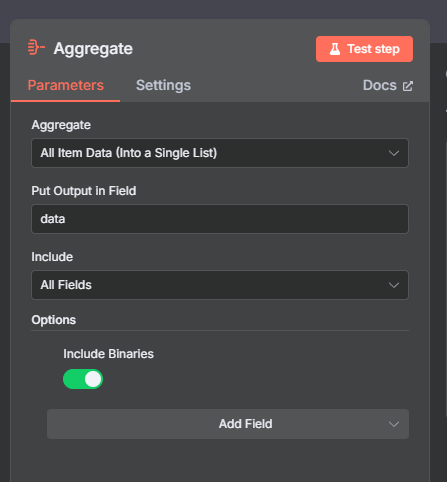This screenshot has width=447, height=482.
Task: Click the chevron arrow on the Add Field bar
Action: [x=394, y=424]
